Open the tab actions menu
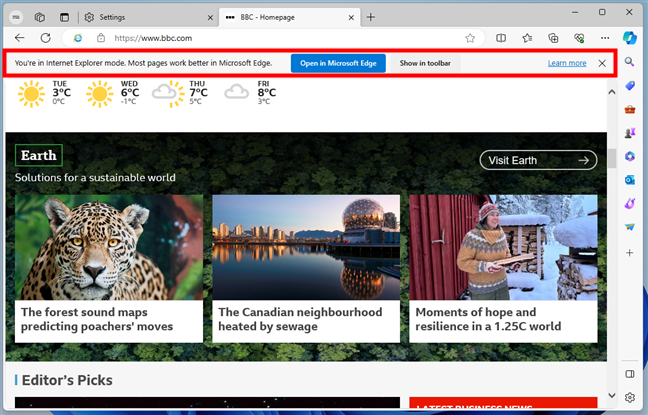The width and height of the screenshot is (648, 415). pos(64,17)
